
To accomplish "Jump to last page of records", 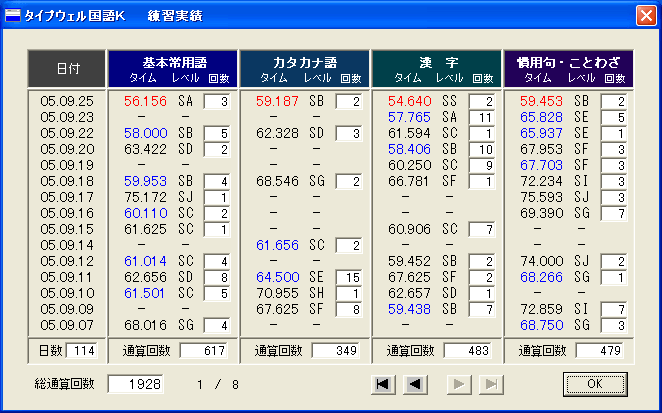I will (x=491, y=384).
